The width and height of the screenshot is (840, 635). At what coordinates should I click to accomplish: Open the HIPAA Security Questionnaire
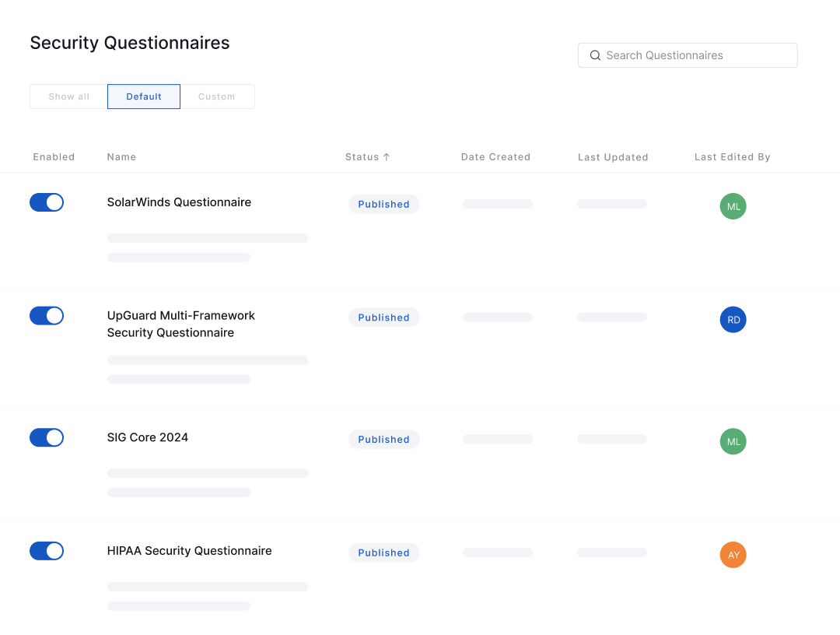click(189, 551)
